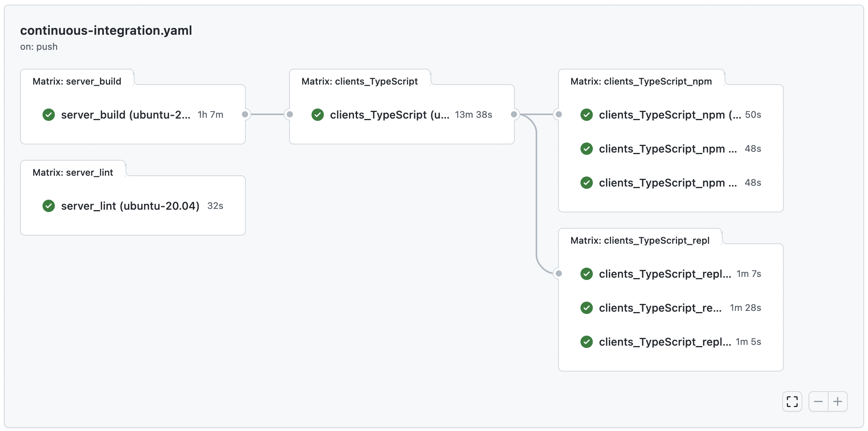Open the server_lint (ubuntu-20.04) job

tap(130, 206)
